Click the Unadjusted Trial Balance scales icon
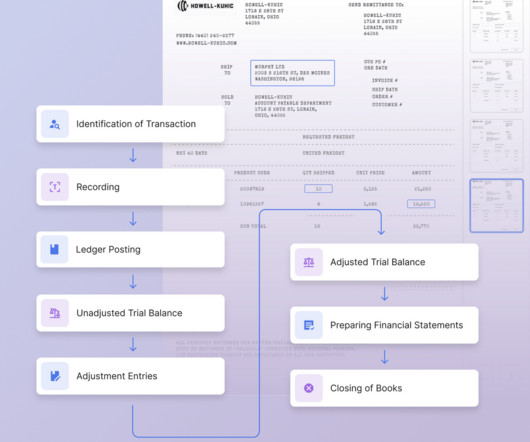Image resolution: width=530 pixels, height=442 pixels. tap(55, 313)
